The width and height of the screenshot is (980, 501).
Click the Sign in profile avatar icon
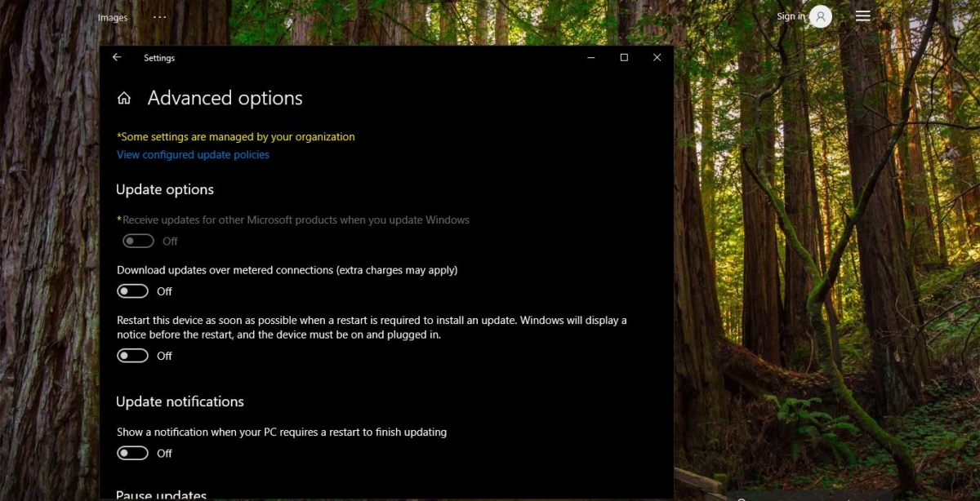point(822,16)
